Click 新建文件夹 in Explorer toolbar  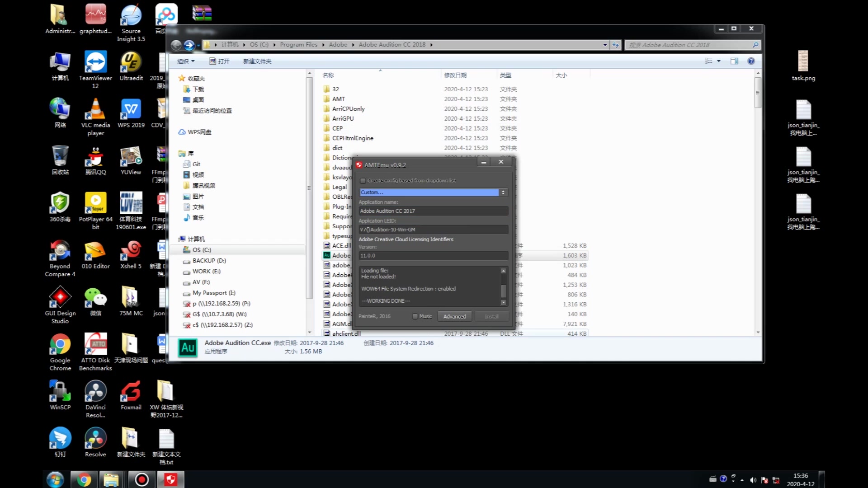pyautogui.click(x=257, y=61)
